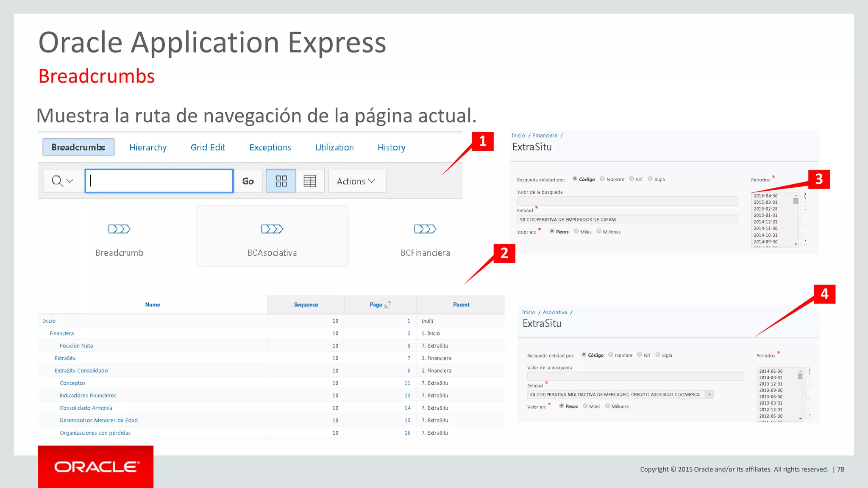Viewport: 868px width, 488px height.
Task: Select period 2014-12-31 in upper list
Action: [x=765, y=222]
